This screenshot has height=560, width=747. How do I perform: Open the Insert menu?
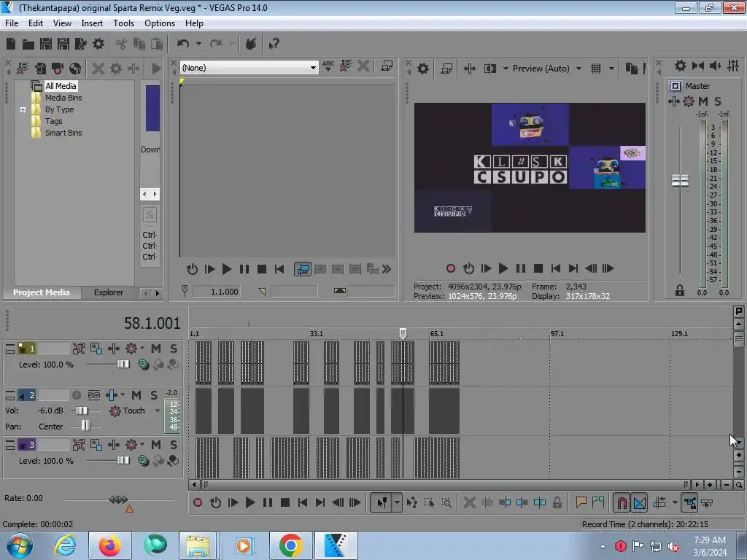[x=92, y=23]
